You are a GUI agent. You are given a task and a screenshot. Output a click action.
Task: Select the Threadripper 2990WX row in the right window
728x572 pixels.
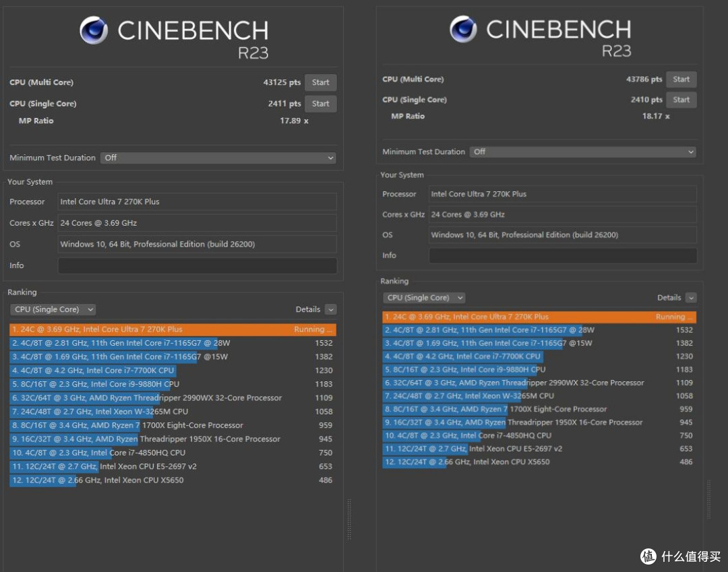(539, 383)
